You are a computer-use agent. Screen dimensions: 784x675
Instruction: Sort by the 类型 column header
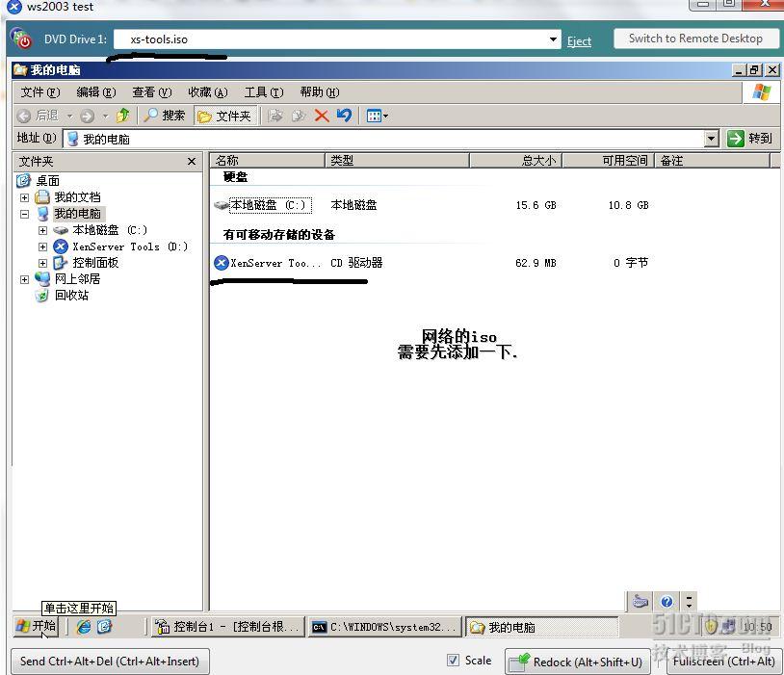tap(398, 161)
